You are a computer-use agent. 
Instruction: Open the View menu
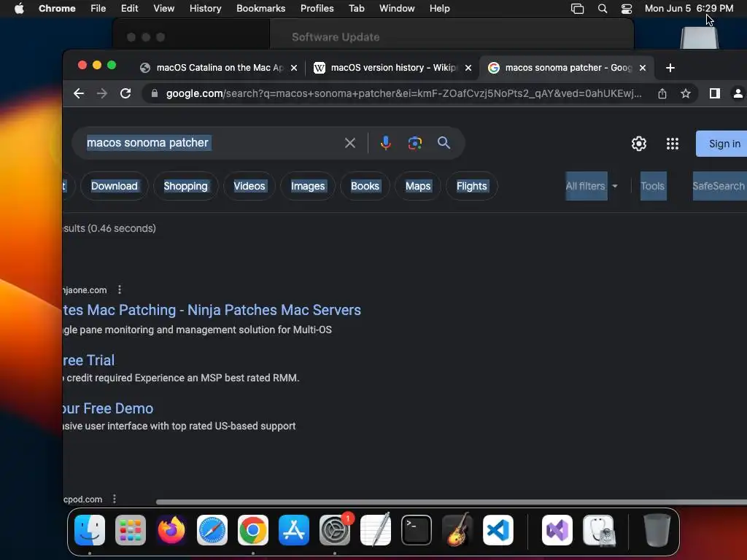pos(163,9)
